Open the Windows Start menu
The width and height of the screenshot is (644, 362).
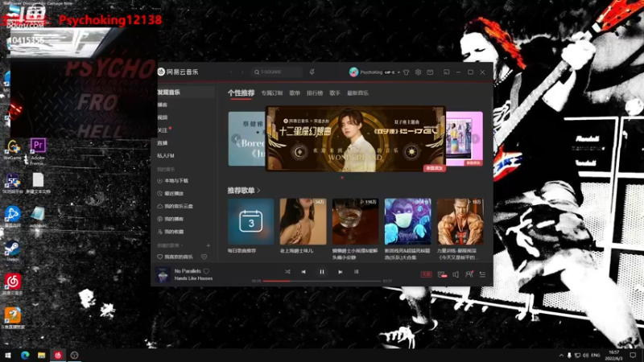coord(7,355)
